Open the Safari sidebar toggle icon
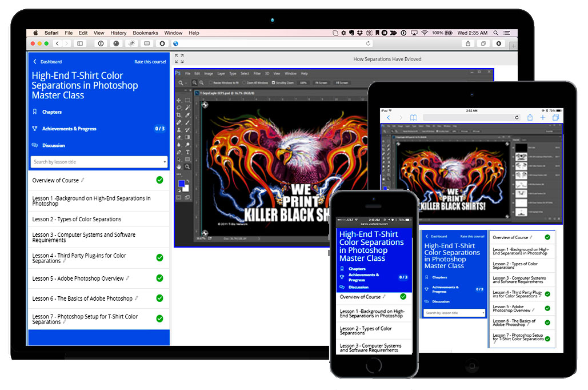 pos(80,43)
